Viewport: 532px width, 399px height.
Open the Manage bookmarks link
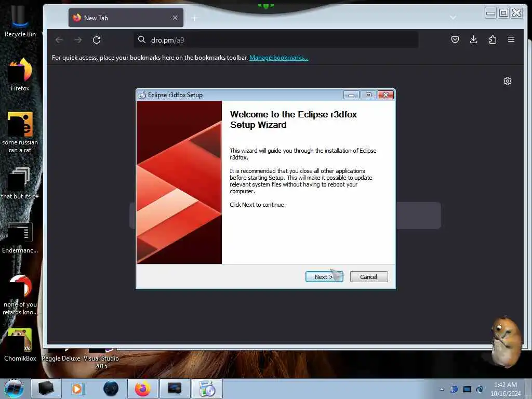pos(278,58)
